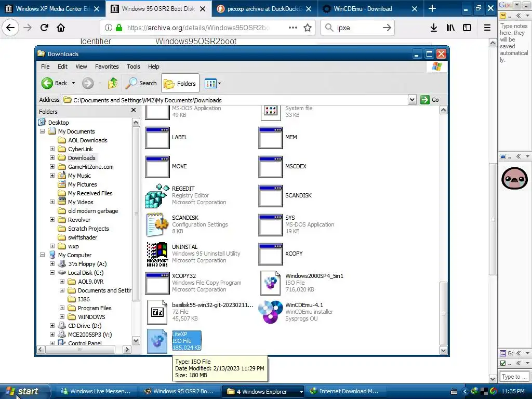Select the SCANDISK Configuration Settings icon

[x=157, y=224]
